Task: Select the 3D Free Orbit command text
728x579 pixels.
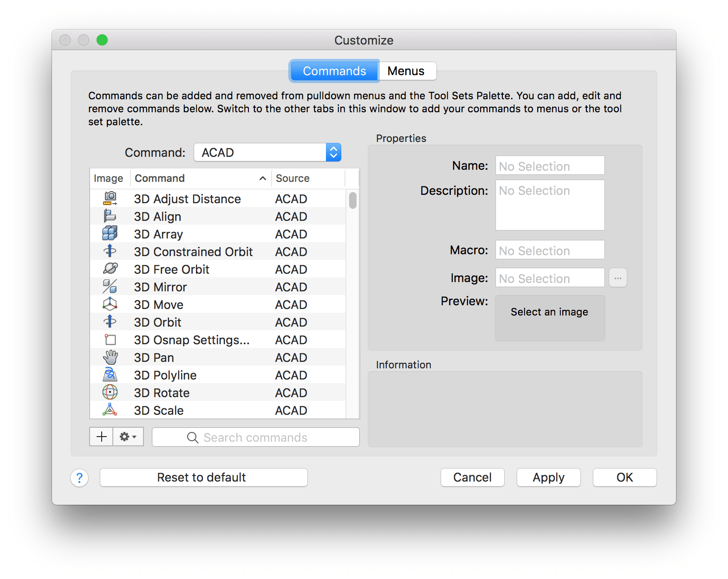Action: 172,270
